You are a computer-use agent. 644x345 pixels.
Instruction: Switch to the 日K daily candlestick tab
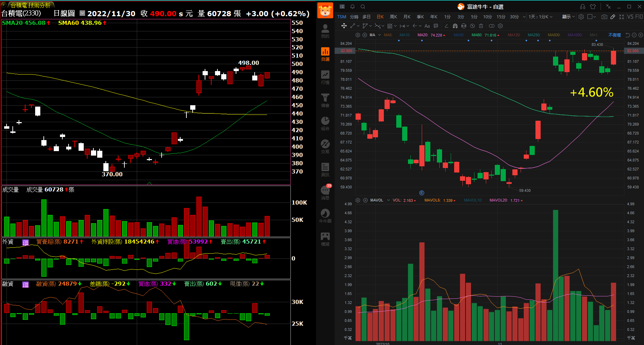pos(380,17)
